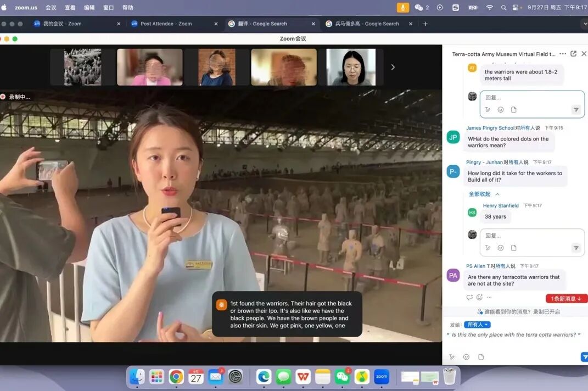Show next participant thumbnails with arrow
588x391 pixels.
(393, 67)
